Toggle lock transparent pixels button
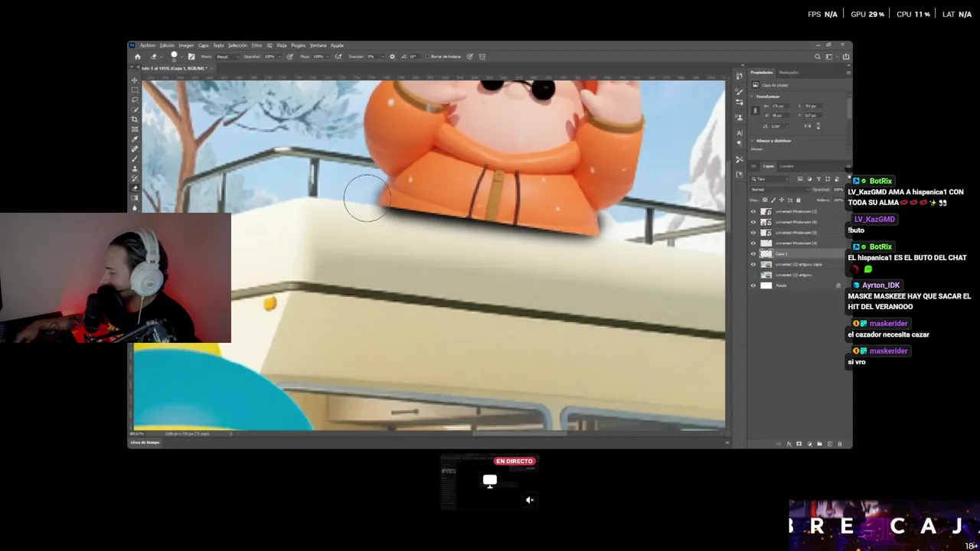This screenshot has height=551, width=980. coord(765,200)
